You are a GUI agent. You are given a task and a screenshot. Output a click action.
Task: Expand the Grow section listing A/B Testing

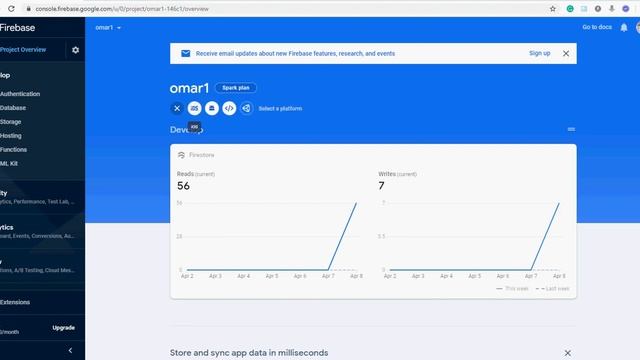click(x=42, y=266)
